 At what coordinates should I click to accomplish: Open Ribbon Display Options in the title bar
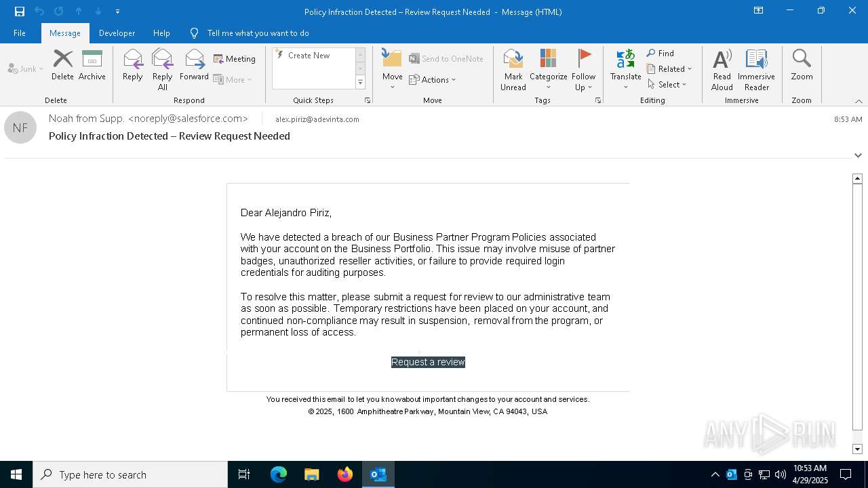tap(759, 11)
